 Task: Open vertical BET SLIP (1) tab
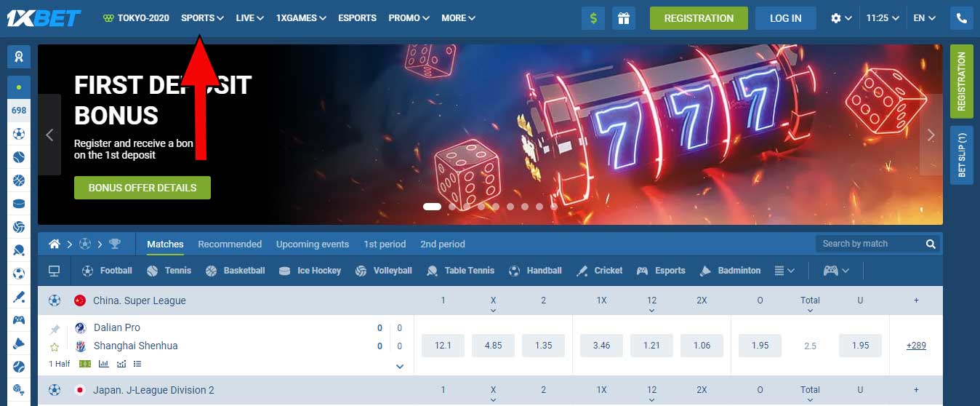[962, 155]
